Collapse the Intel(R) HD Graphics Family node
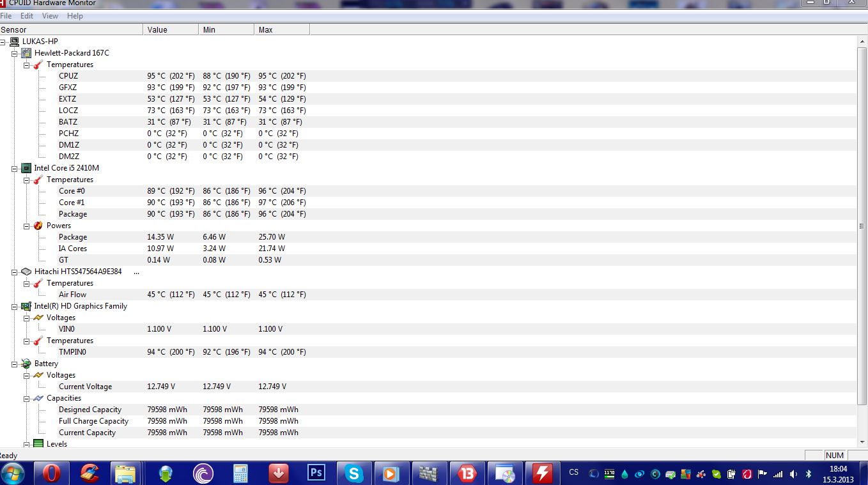This screenshot has width=868, height=485. point(15,306)
